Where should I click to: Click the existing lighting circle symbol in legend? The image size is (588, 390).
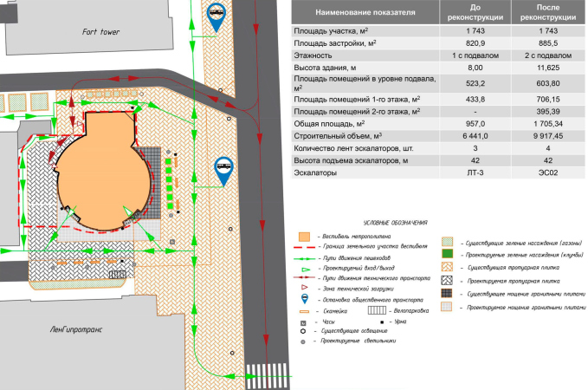pyautogui.click(x=303, y=330)
